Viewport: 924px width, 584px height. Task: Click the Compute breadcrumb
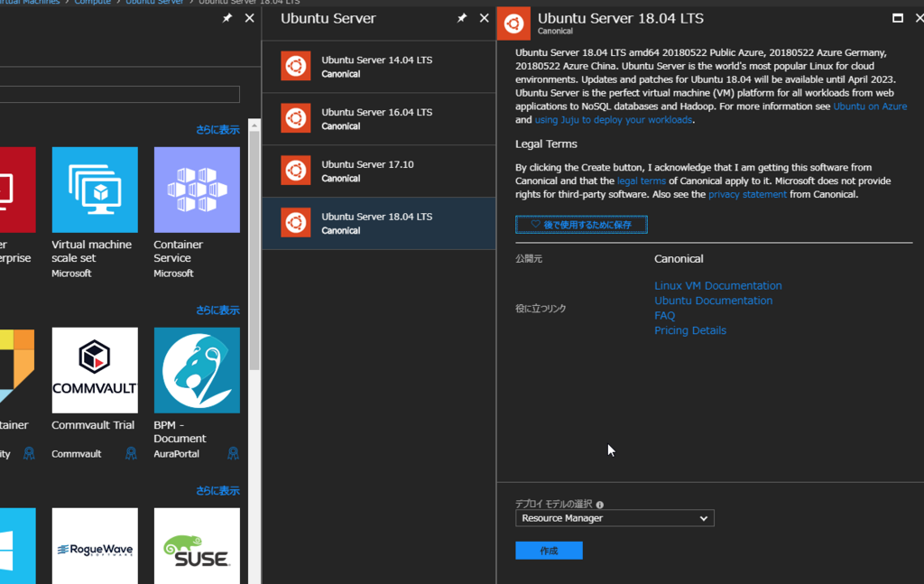[93, 3]
